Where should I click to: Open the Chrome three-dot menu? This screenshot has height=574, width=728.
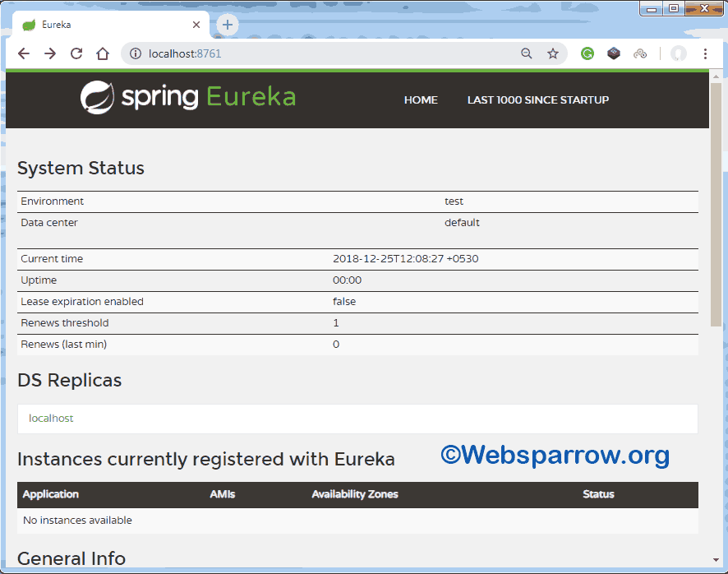[705, 54]
